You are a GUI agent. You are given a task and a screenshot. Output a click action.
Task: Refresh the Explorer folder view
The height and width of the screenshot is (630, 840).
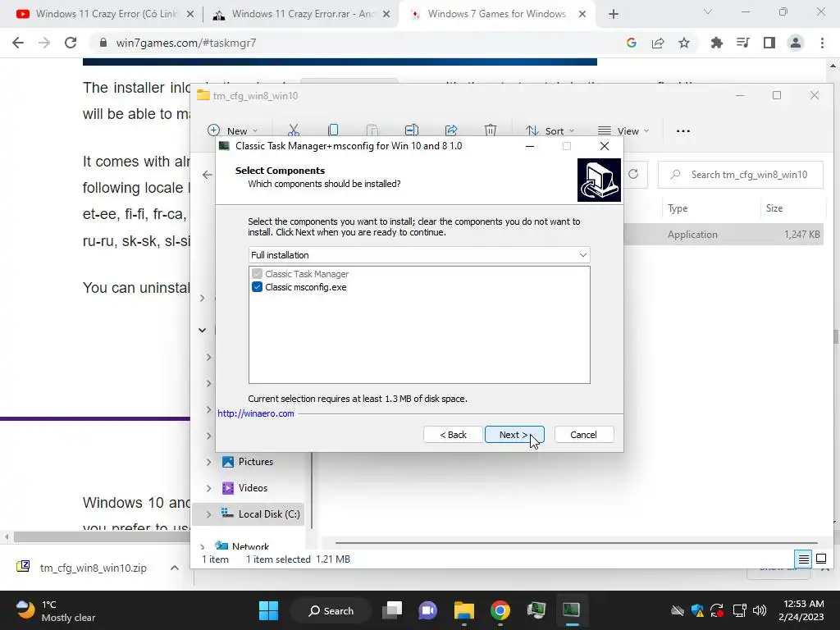click(633, 174)
